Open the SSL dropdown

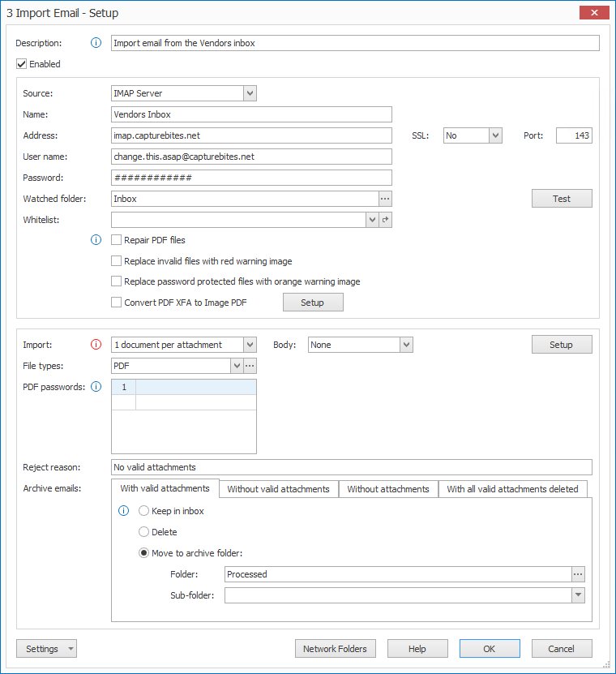(495, 135)
